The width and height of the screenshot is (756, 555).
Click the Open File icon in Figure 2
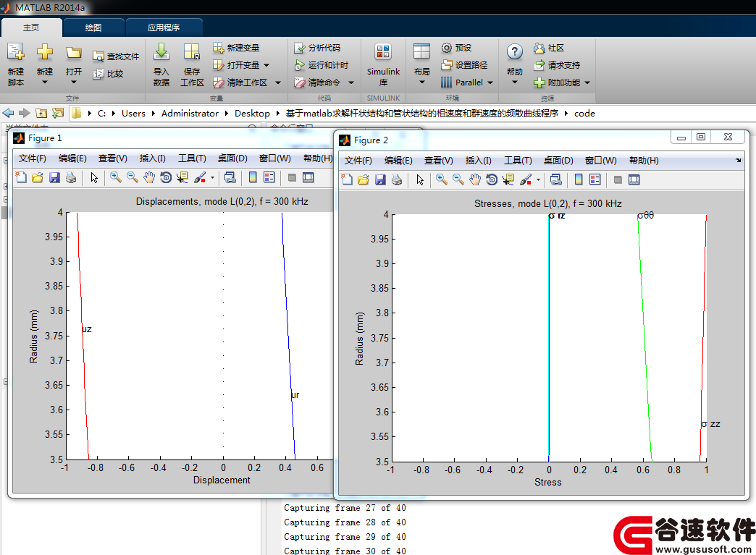pyautogui.click(x=363, y=179)
